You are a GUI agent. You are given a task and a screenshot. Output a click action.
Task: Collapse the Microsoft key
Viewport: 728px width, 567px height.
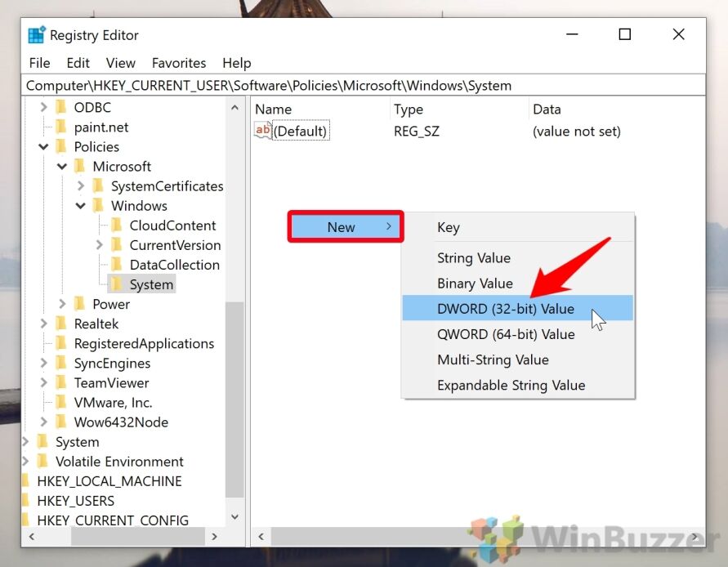62,166
